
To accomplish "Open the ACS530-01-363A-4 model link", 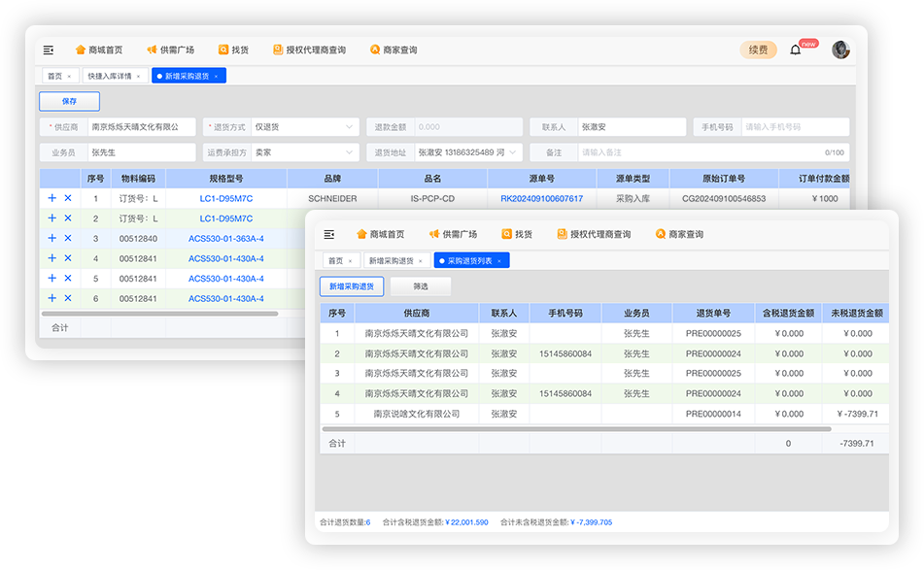I will 226,239.
